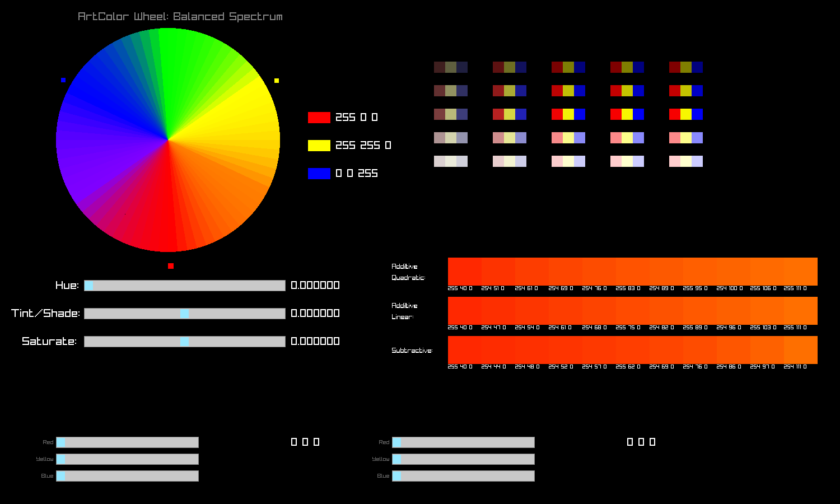Select the yellow legend swatch beside 255 255 0
This screenshot has height=504, width=840.
319,146
